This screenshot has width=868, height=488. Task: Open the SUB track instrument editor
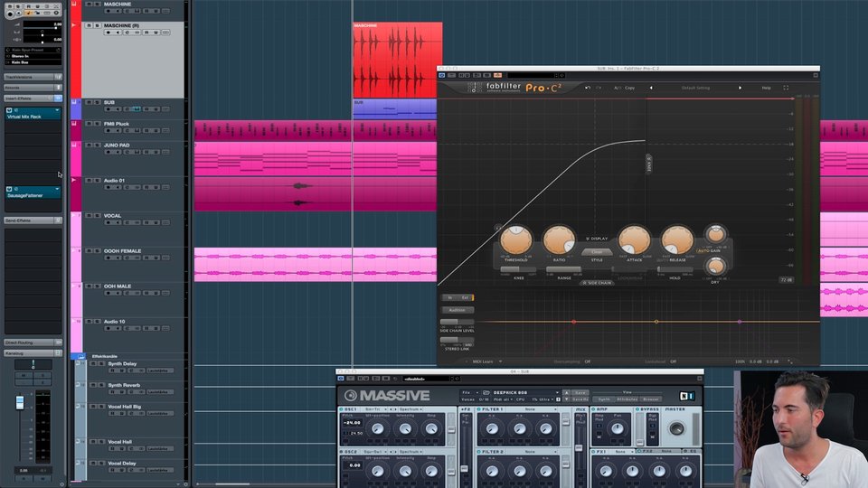point(137,109)
